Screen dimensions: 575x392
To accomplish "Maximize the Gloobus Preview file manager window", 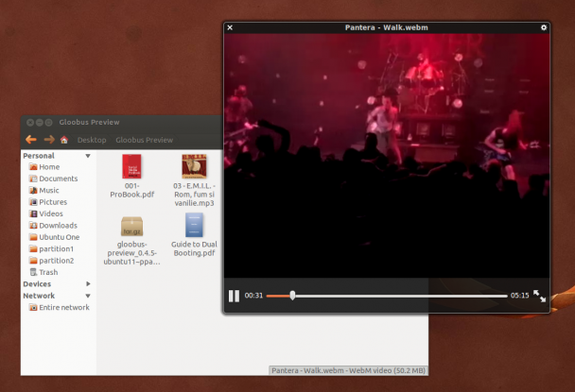I will 48,123.
